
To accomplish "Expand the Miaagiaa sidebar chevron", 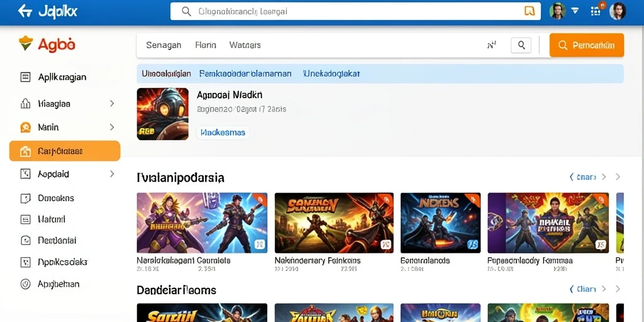I will point(112,104).
